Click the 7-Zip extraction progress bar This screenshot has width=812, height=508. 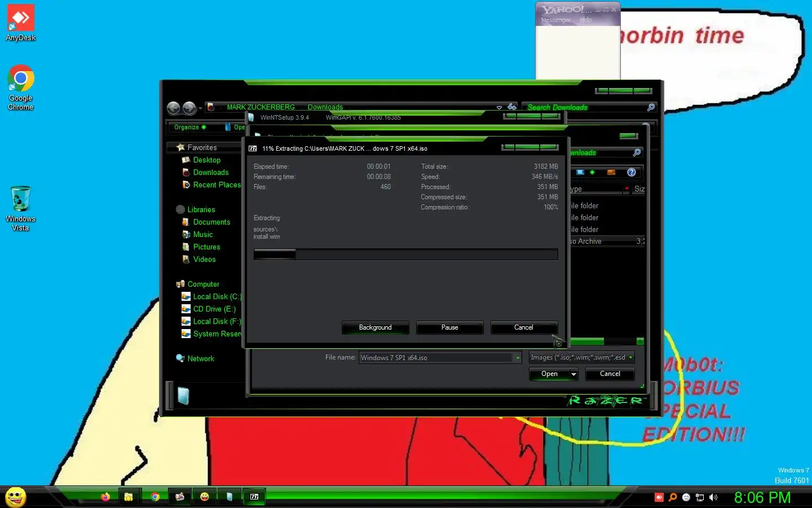tap(406, 255)
